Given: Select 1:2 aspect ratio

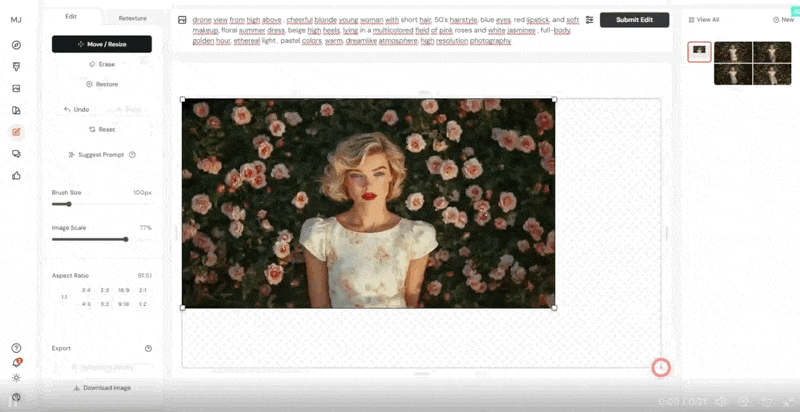Looking at the screenshot, I should (143, 304).
